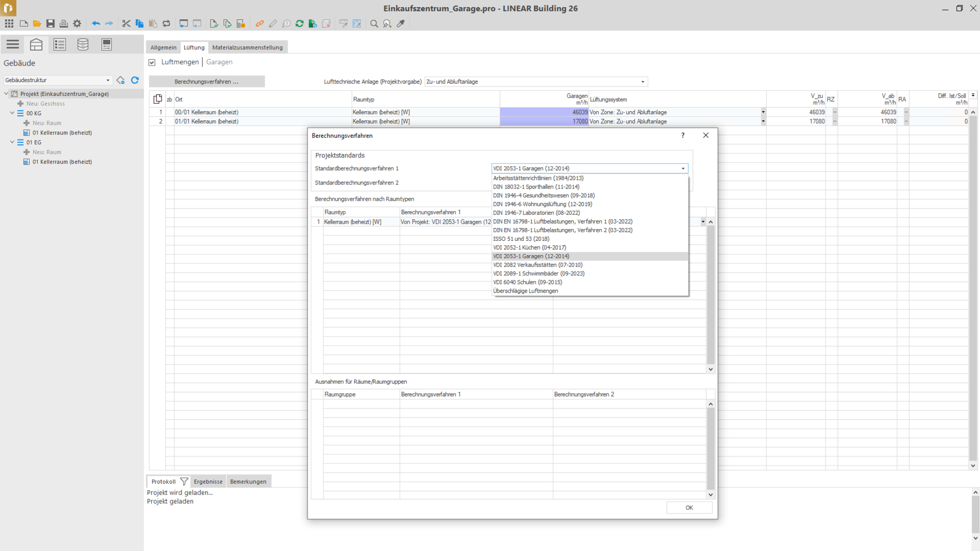Click the orange chain link icon
Viewport: 980px width, 551px height.
(260, 24)
